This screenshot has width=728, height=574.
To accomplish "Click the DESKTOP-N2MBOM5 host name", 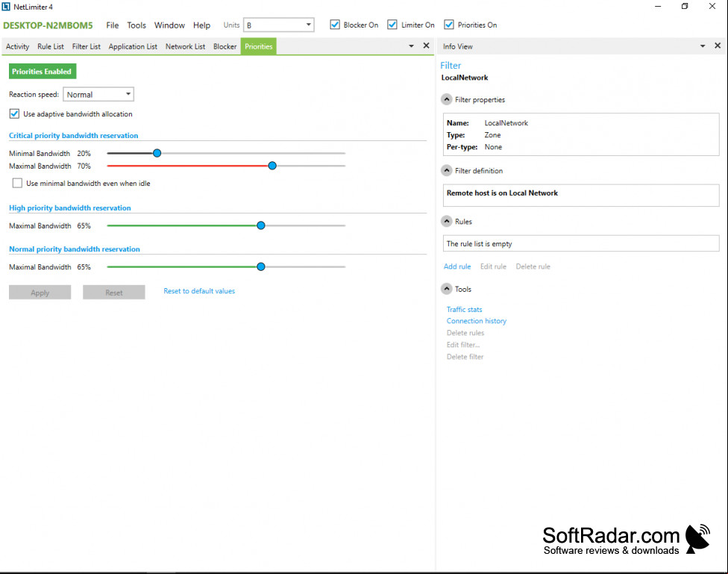I will (48, 25).
